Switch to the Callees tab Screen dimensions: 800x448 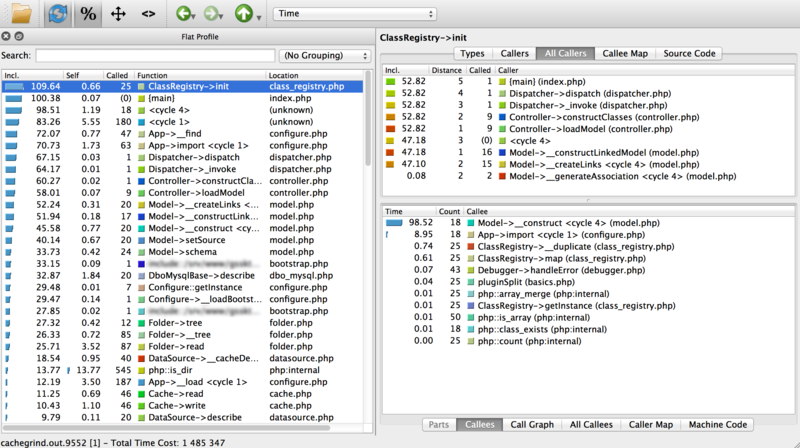[480, 425]
